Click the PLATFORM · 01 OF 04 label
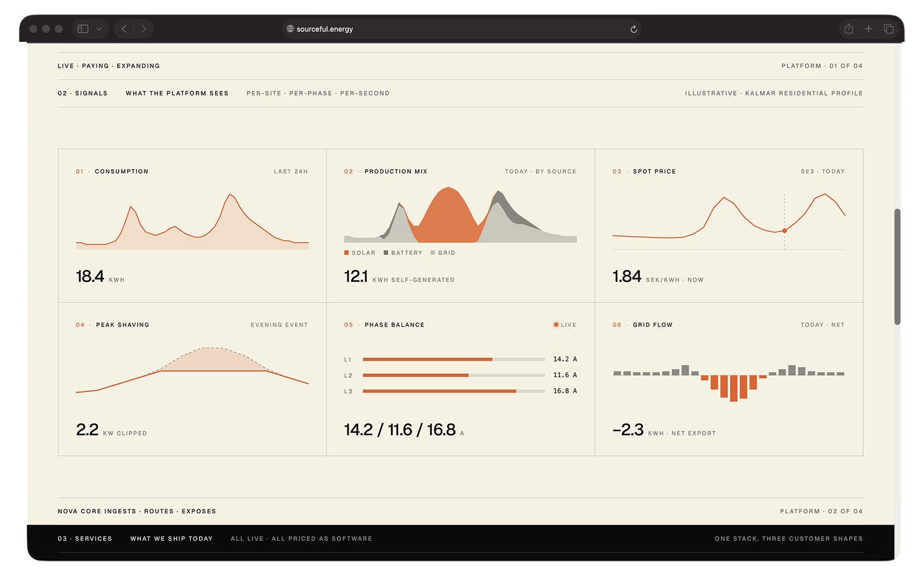 (821, 65)
